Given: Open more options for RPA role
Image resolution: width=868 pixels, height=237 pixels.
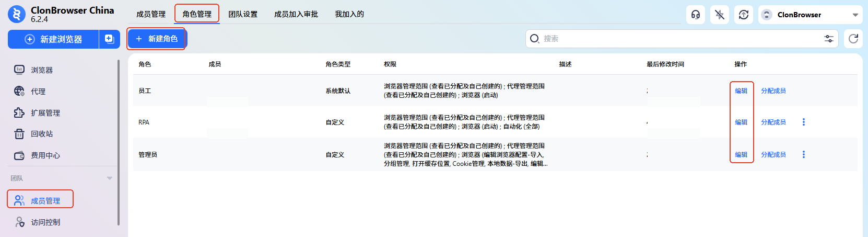Looking at the screenshot, I should (804, 122).
